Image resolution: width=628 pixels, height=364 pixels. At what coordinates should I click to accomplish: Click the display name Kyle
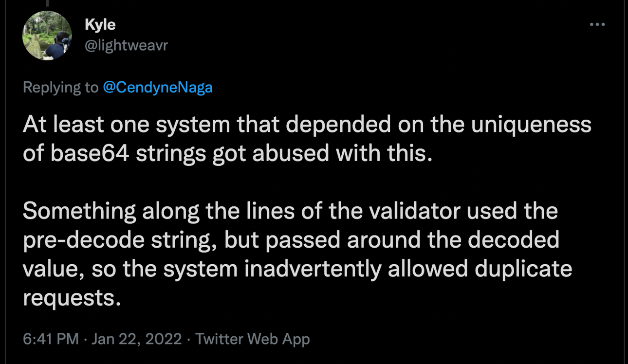pyautogui.click(x=100, y=24)
